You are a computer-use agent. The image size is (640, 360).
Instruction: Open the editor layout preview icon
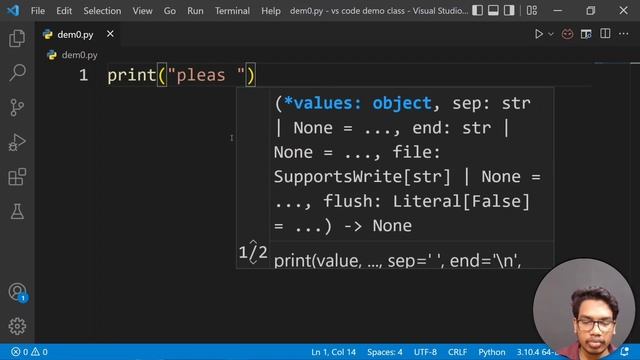click(586, 34)
